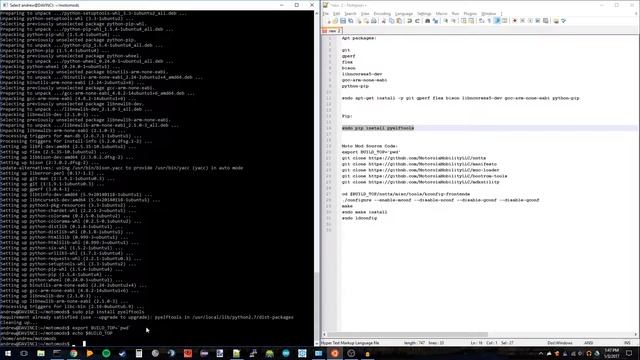Click the 'sudo apt-get install -y git gperf' line
The height and width of the screenshot is (360, 640).
(x=460, y=98)
